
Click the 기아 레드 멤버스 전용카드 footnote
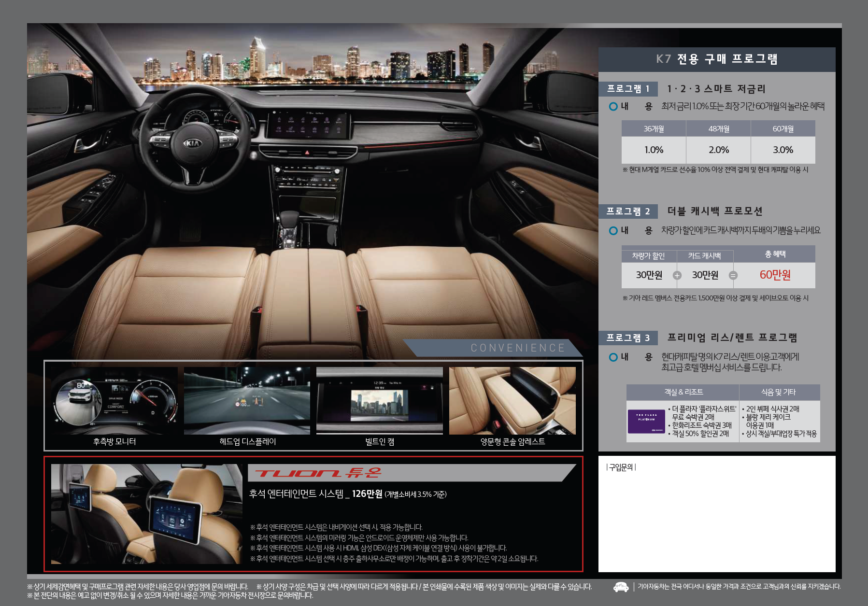[715, 298]
